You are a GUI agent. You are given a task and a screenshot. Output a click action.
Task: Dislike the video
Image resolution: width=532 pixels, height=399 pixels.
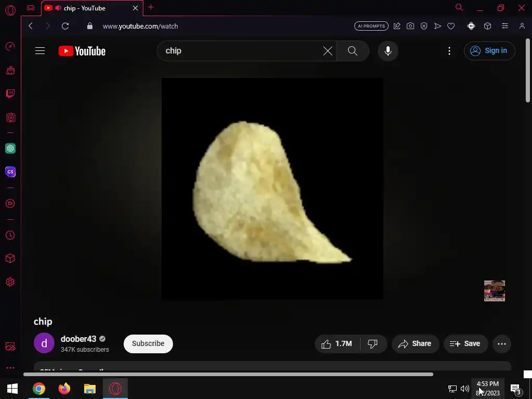[x=373, y=344]
